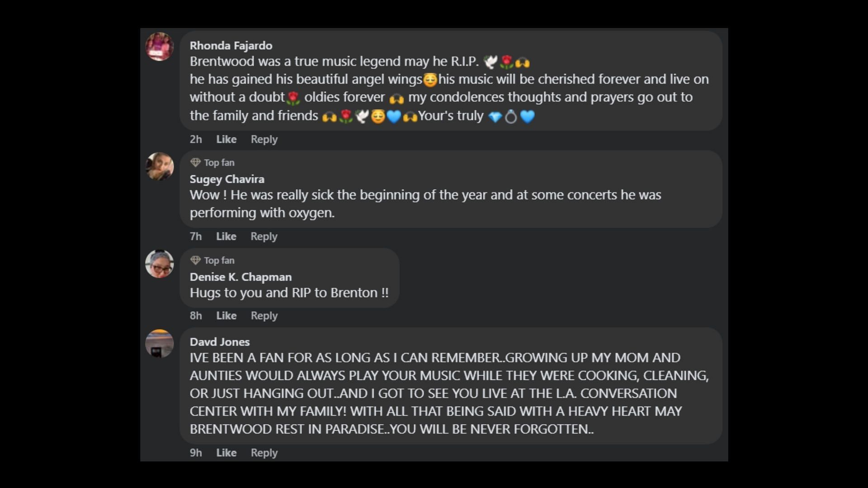Reply to Sugey Chavira's comment
The image size is (868, 488).
point(264,236)
